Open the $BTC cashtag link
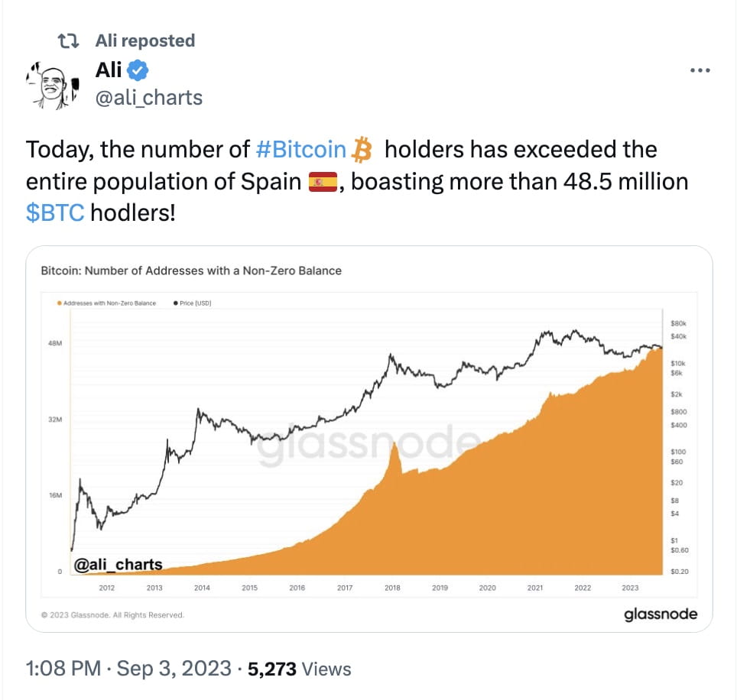This screenshot has width=737, height=700. (54, 212)
